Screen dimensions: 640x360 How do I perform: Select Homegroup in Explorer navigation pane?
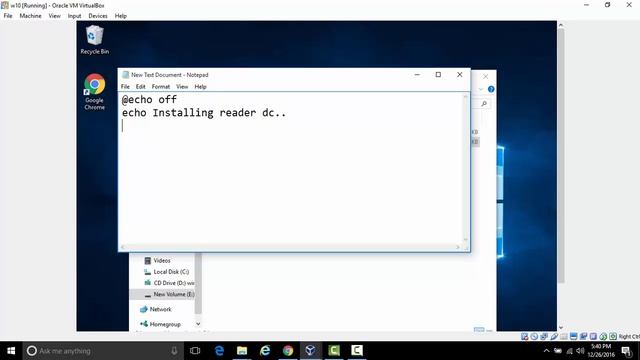pyautogui.click(x=160, y=324)
